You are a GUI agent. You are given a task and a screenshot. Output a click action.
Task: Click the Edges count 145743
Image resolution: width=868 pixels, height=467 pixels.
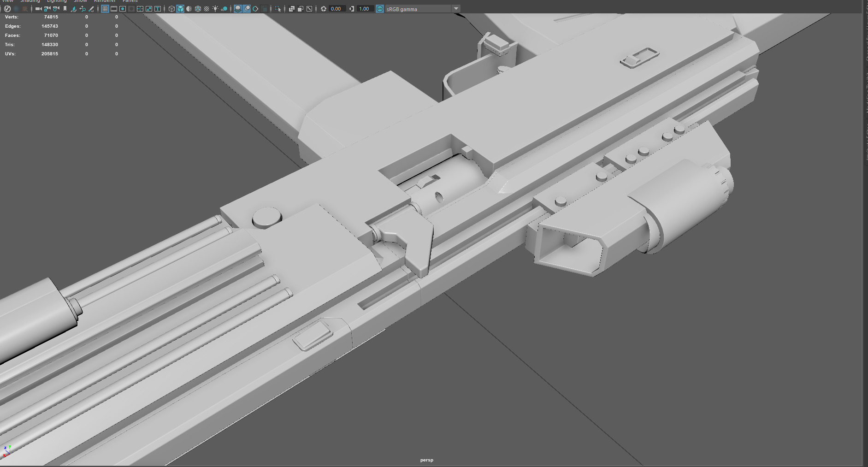[x=50, y=26]
